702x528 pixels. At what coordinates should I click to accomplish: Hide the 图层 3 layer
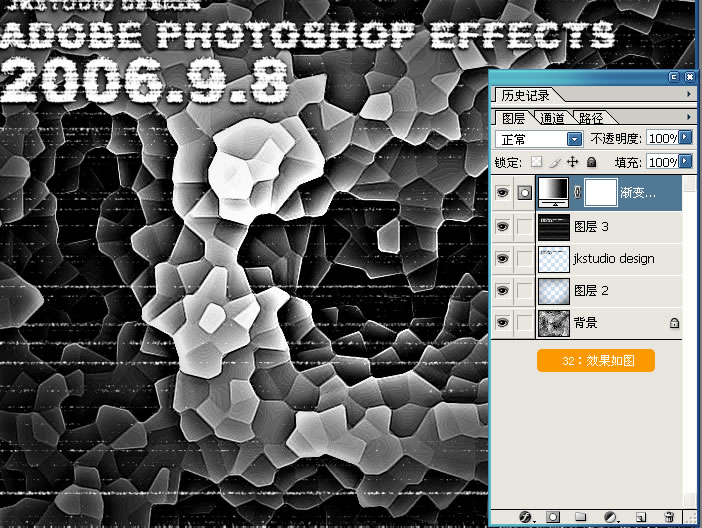pyautogui.click(x=502, y=227)
